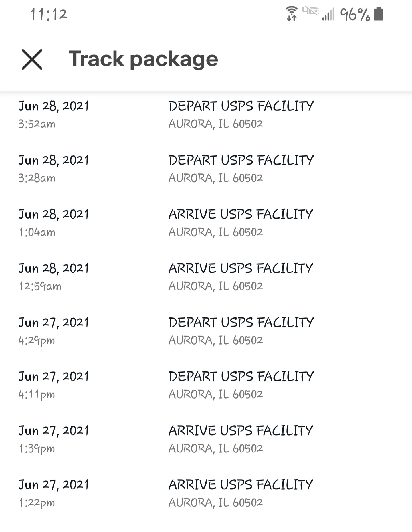Image resolution: width=412 pixels, height=532 pixels.
Task: Tap Aurora, IL 60502 under the 1:04am event
Action: click(215, 232)
